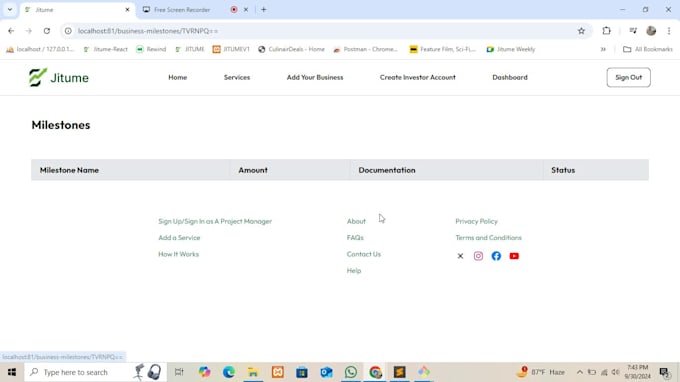Viewport: 680px width, 382px height.
Task: Open the Add a Service footer link
Action: 179,238
